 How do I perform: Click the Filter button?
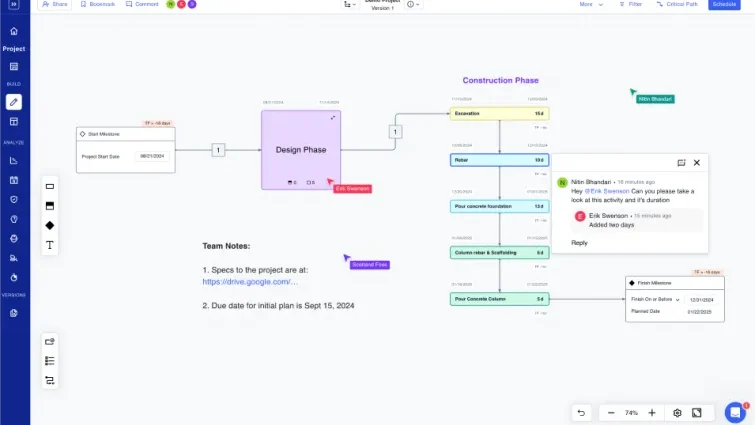(x=630, y=4)
